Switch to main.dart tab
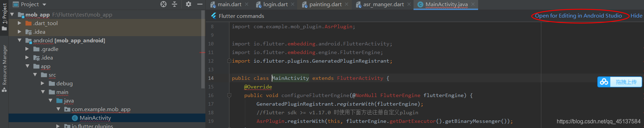 pyautogui.click(x=229, y=4)
